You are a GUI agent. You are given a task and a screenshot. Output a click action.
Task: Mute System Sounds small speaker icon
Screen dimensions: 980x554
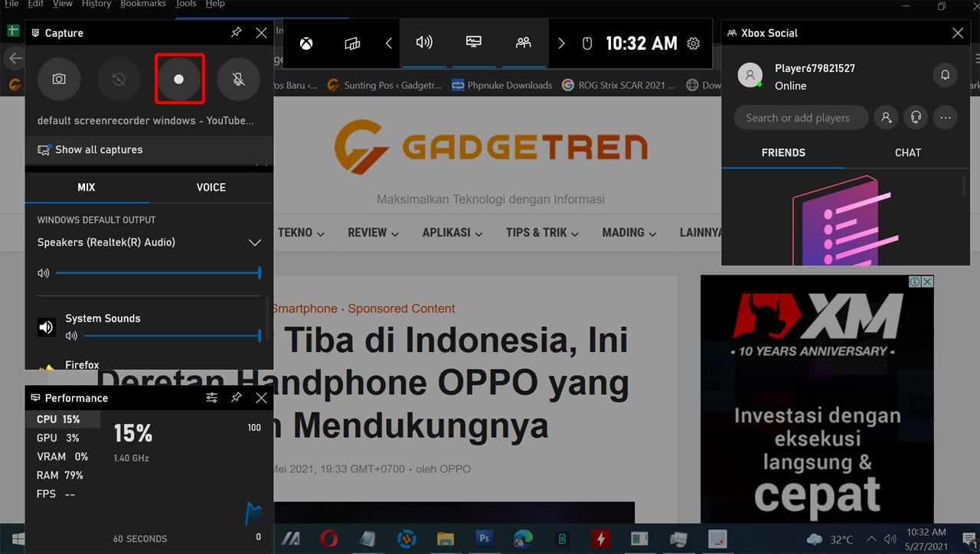point(71,336)
